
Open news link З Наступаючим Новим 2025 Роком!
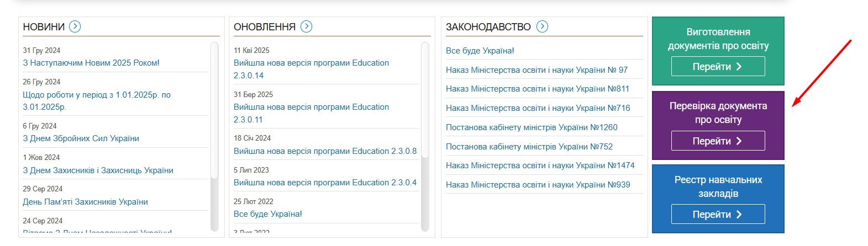[91, 63]
